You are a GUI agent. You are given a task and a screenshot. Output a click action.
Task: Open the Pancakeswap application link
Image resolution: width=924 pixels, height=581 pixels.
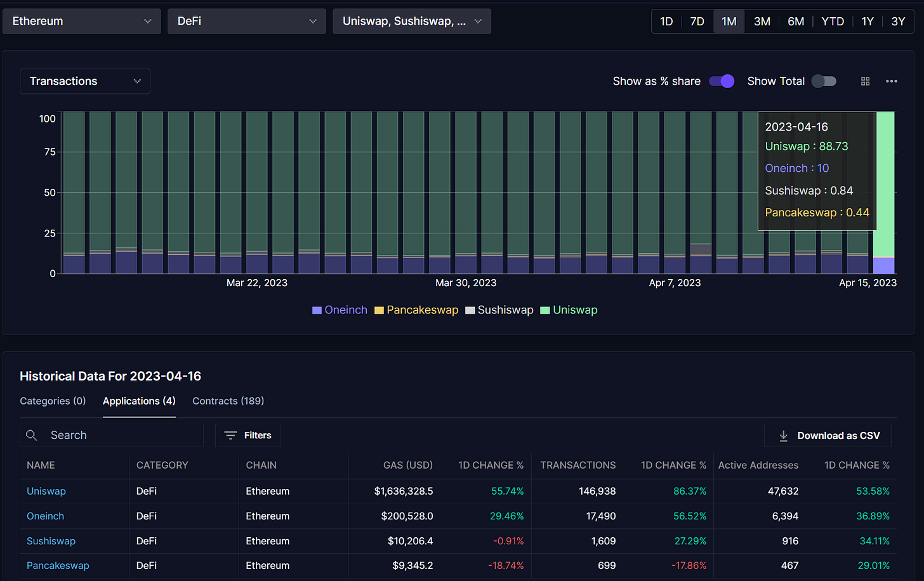pos(58,566)
